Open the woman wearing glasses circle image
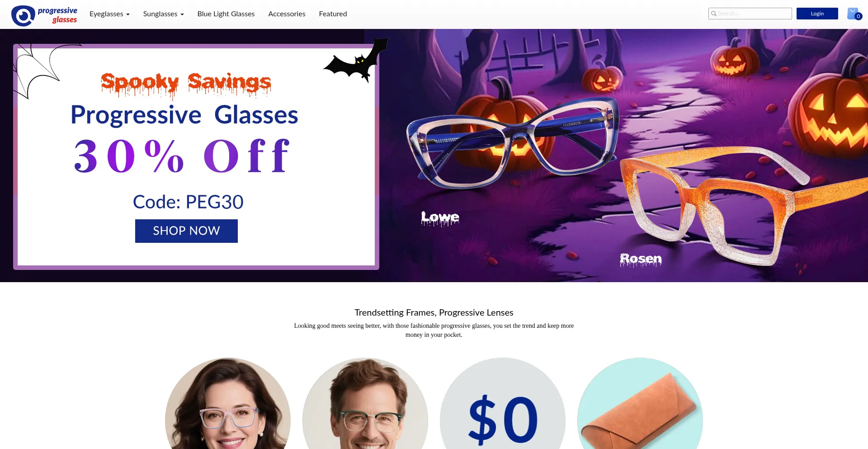 (228, 403)
